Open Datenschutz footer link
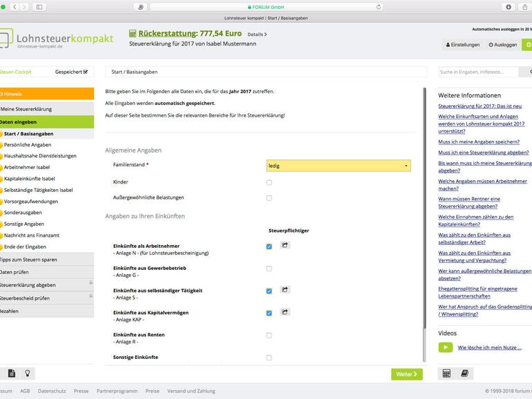Viewport: 532px width, 399px height. click(x=52, y=391)
